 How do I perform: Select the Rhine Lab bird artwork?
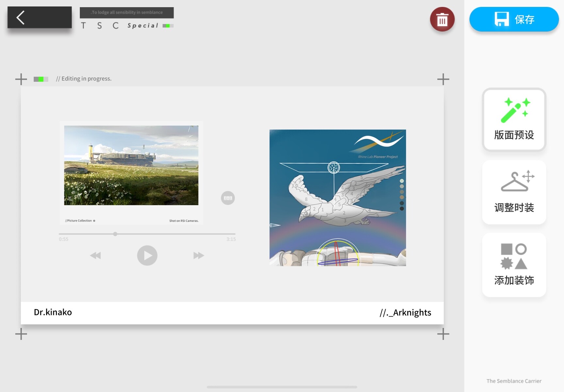(x=337, y=198)
